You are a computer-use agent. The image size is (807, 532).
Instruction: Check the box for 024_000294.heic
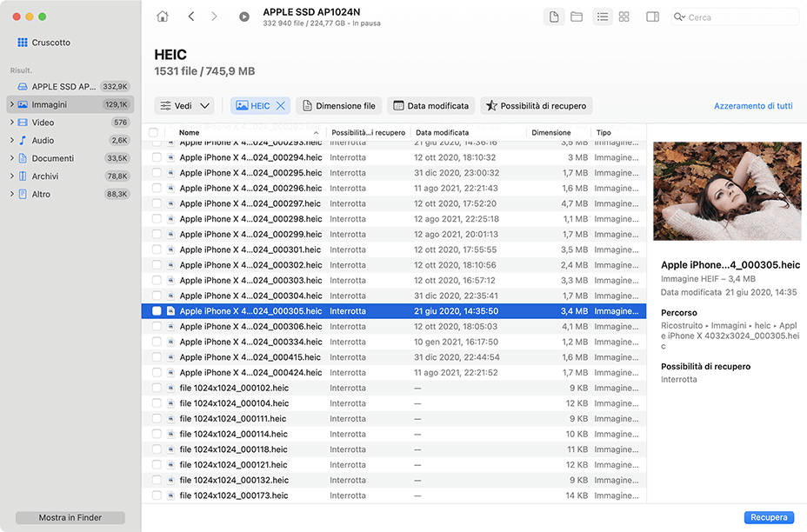point(157,157)
